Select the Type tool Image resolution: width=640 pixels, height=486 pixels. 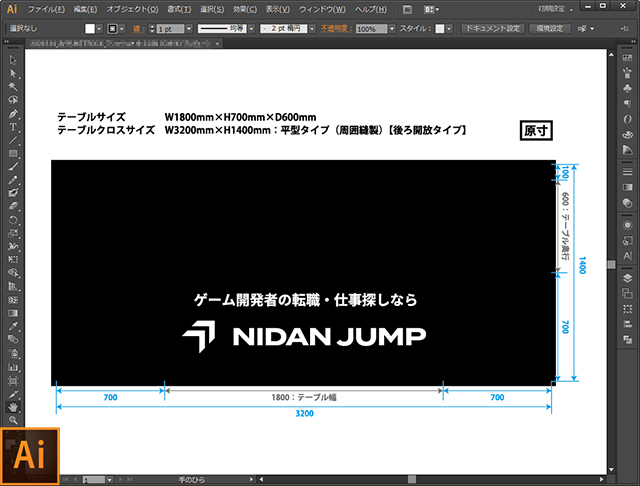click(x=13, y=127)
